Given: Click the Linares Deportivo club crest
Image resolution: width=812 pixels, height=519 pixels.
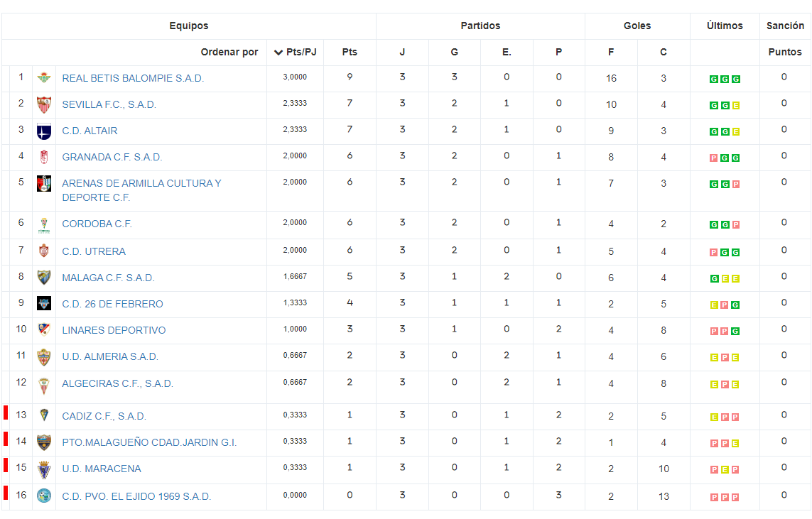Looking at the screenshot, I should click(44, 329).
